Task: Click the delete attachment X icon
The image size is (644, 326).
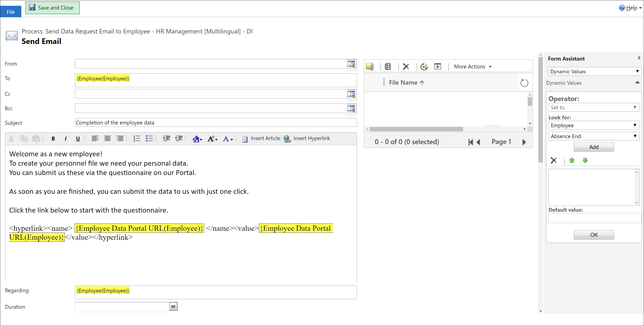Action: pos(406,67)
